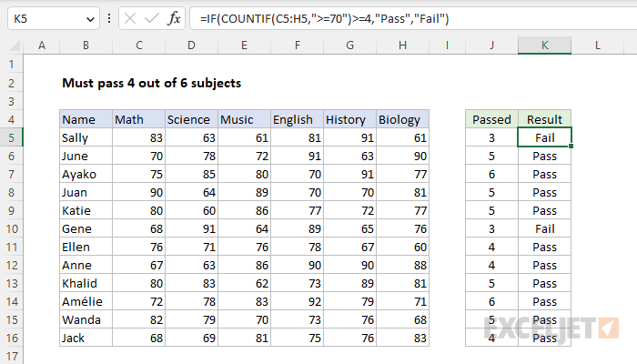Expand the Name Box dropdown arrow
637x364 pixels.
tap(88, 18)
